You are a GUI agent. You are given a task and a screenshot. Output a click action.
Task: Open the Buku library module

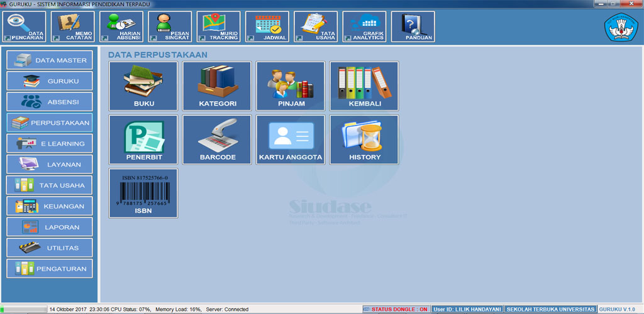coord(143,86)
